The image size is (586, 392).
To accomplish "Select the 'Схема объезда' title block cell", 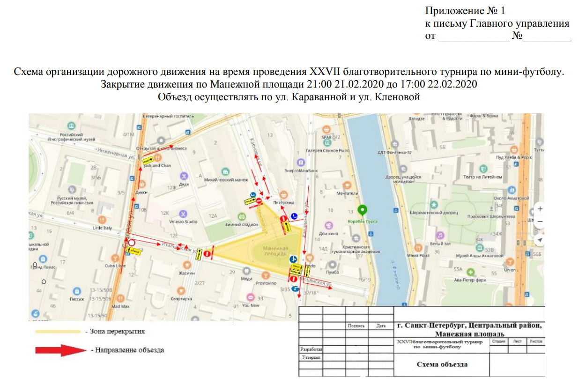I will pyautogui.click(x=442, y=364).
